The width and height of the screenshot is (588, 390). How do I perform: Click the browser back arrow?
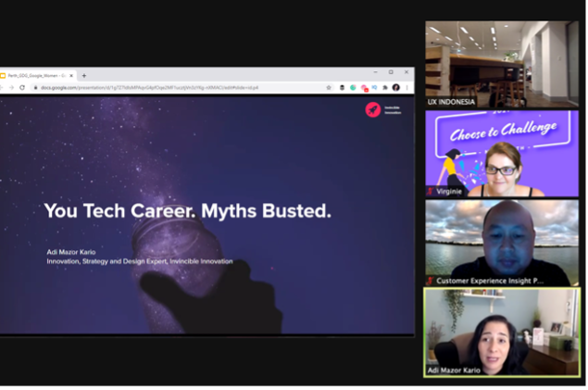(3, 87)
